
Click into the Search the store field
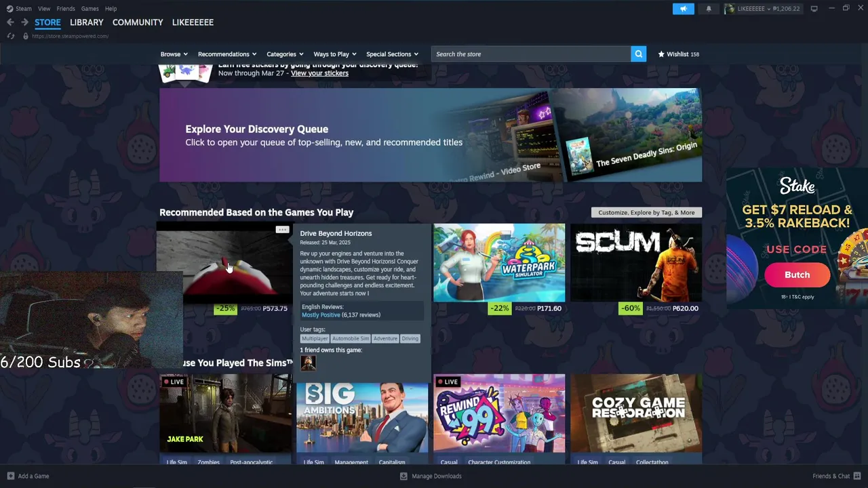click(x=531, y=54)
